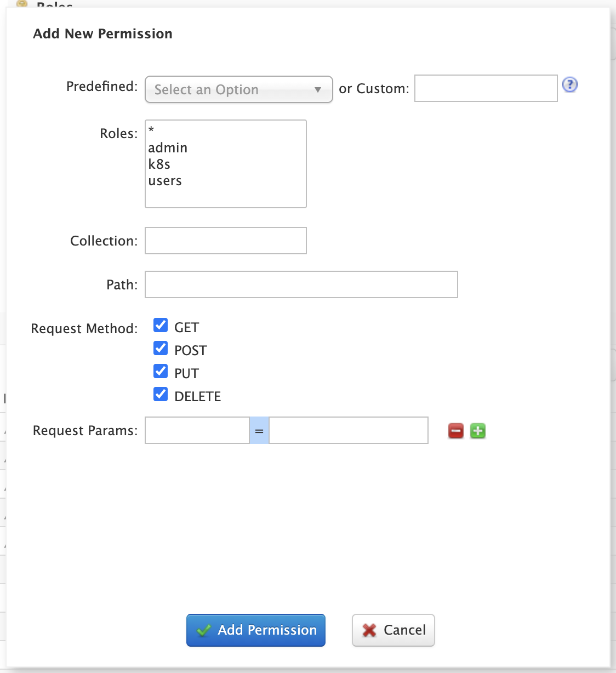The width and height of the screenshot is (616, 673).
Task: Cancel the Add New Permission dialog
Action: (393, 630)
